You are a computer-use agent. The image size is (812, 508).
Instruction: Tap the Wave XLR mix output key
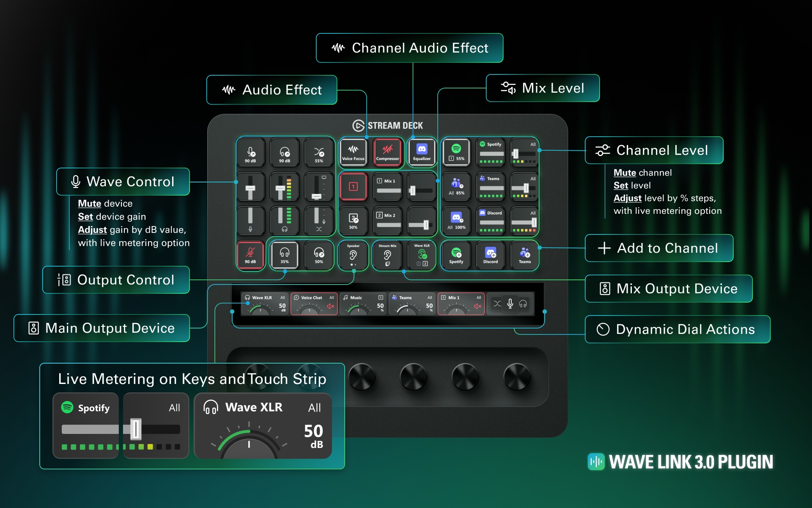point(422,255)
